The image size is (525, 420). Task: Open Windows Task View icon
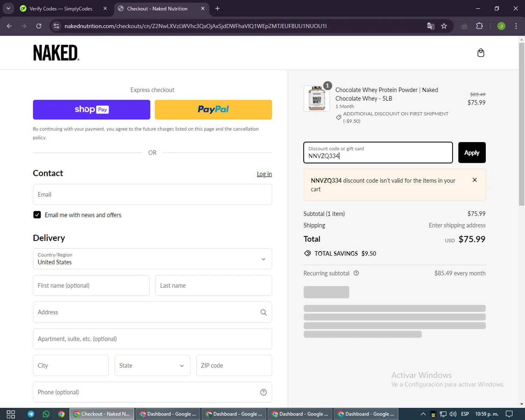click(11, 414)
